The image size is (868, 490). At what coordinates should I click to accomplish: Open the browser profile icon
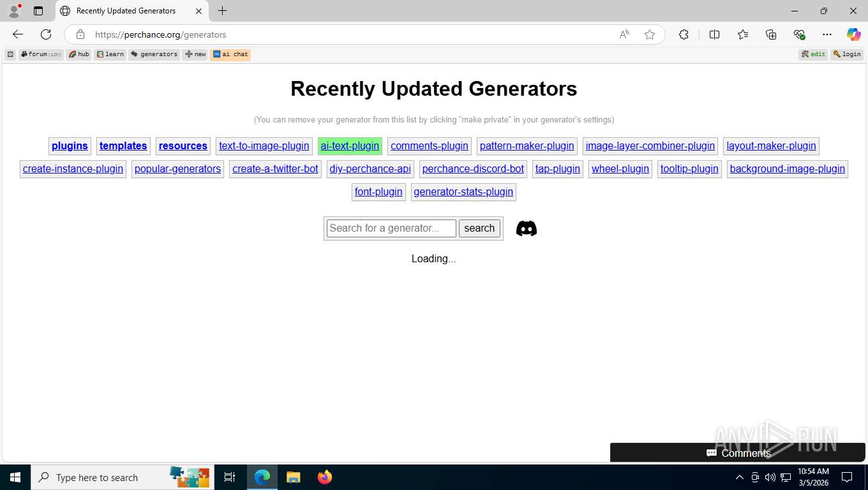(x=14, y=11)
